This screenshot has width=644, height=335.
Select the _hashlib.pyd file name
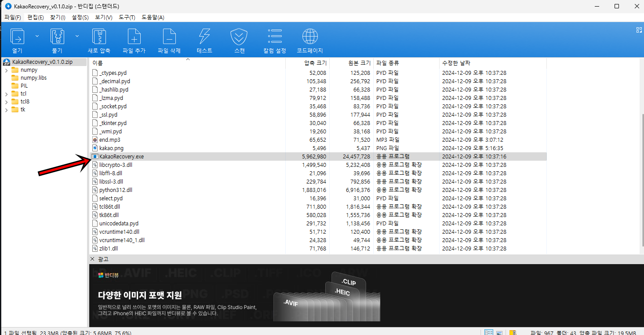(x=114, y=89)
